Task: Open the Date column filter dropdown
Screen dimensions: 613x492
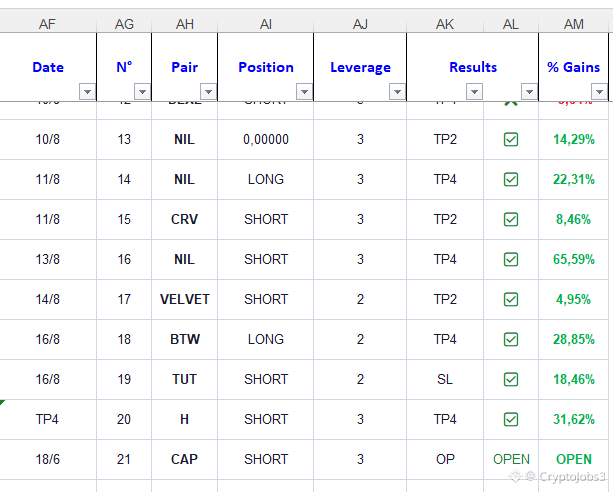Action: pyautogui.click(x=87, y=92)
